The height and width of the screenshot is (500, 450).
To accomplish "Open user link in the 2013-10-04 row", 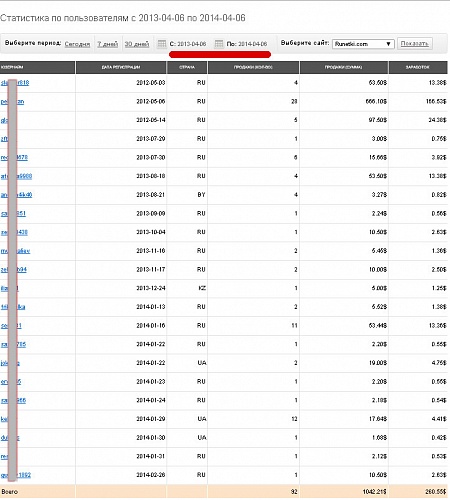I will pos(14,232).
